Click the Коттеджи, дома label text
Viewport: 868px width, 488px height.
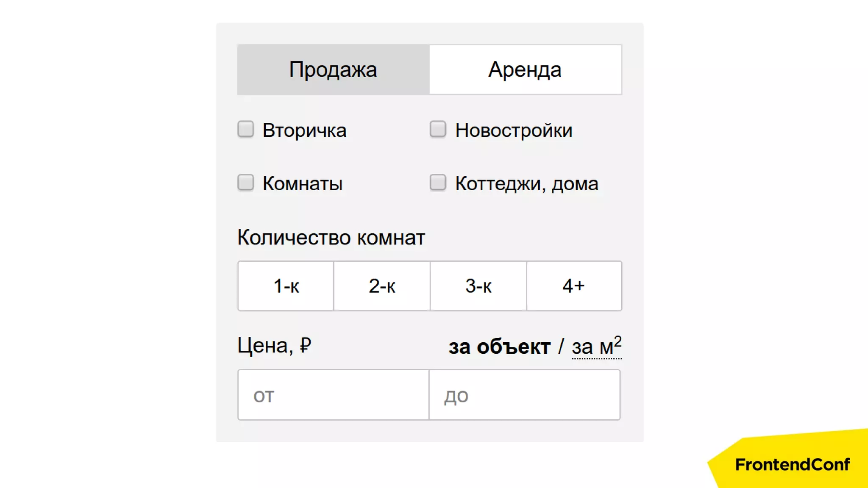pyautogui.click(x=526, y=183)
